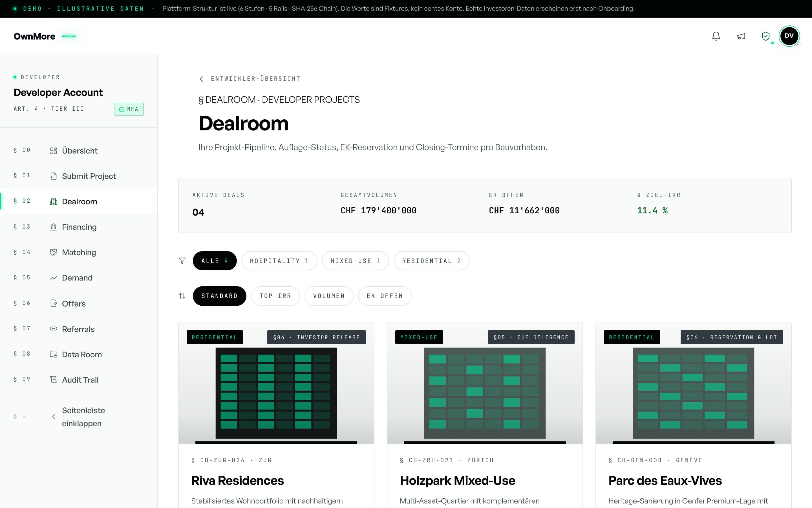Open the Parc des Eaux-Vives title

click(x=665, y=481)
